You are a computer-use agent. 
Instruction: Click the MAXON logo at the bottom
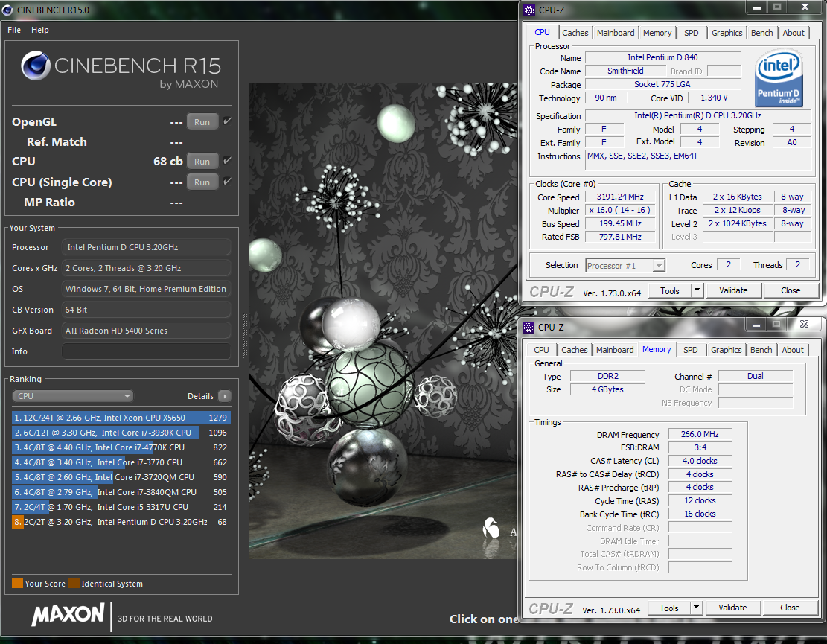tap(68, 614)
